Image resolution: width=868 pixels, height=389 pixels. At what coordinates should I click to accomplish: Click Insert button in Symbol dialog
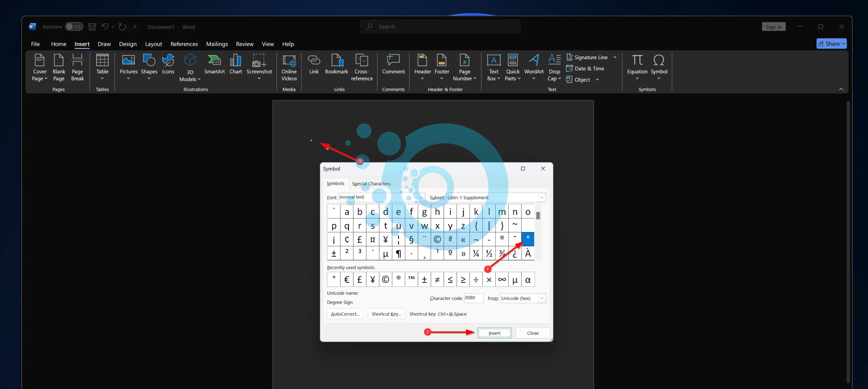pyautogui.click(x=494, y=333)
